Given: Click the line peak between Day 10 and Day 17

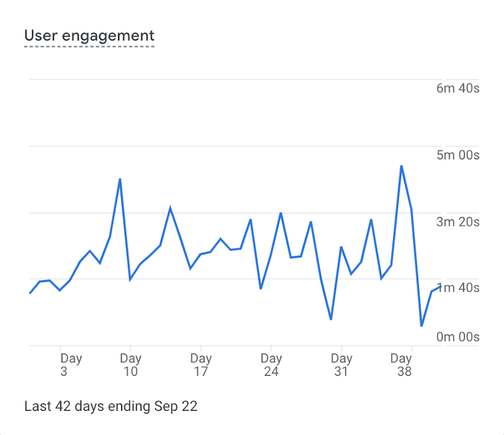Looking at the screenshot, I should tap(170, 208).
